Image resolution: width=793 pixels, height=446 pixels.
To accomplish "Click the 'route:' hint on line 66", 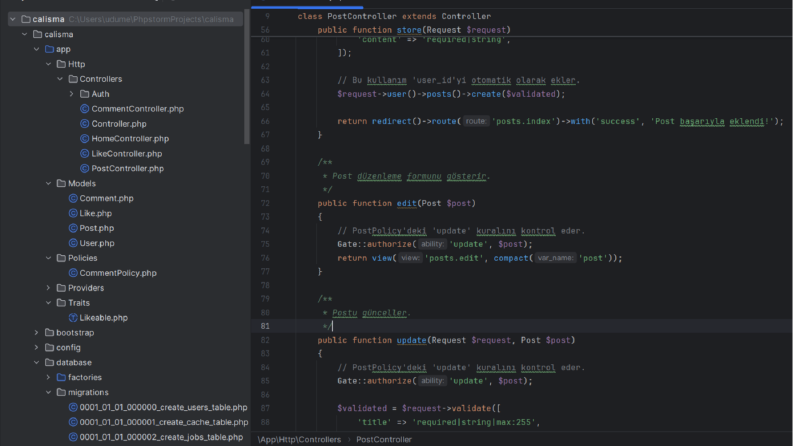I will [x=475, y=121].
